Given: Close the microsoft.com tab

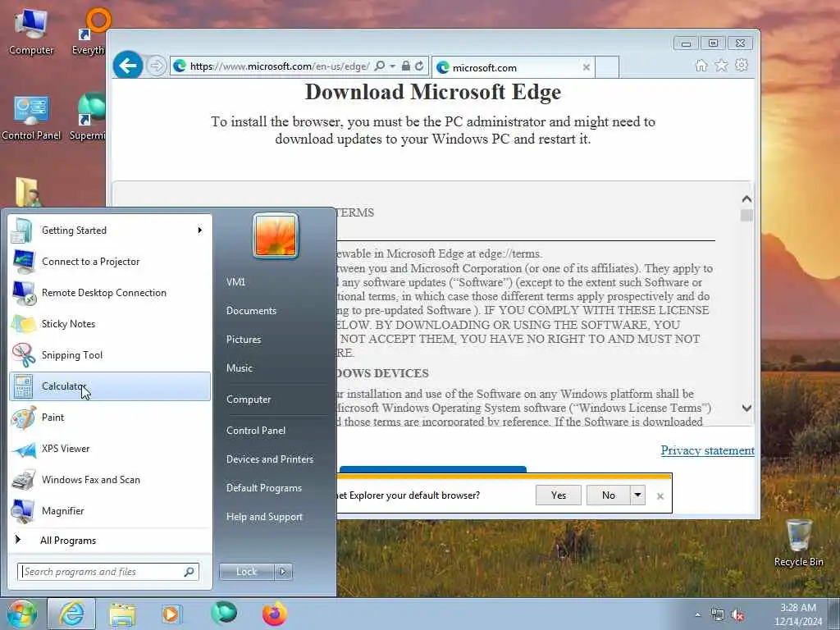Looking at the screenshot, I should (586, 67).
